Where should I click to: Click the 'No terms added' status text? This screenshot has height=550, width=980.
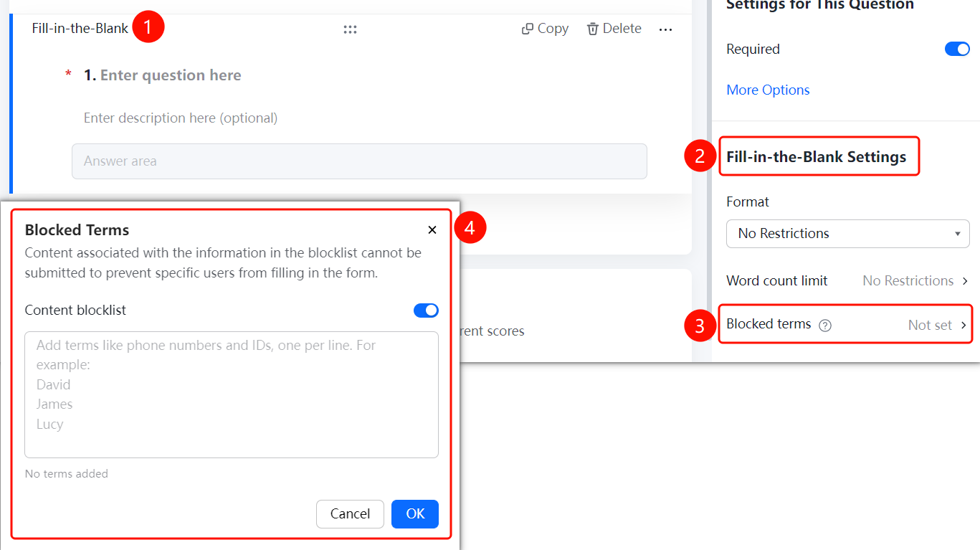(66, 474)
